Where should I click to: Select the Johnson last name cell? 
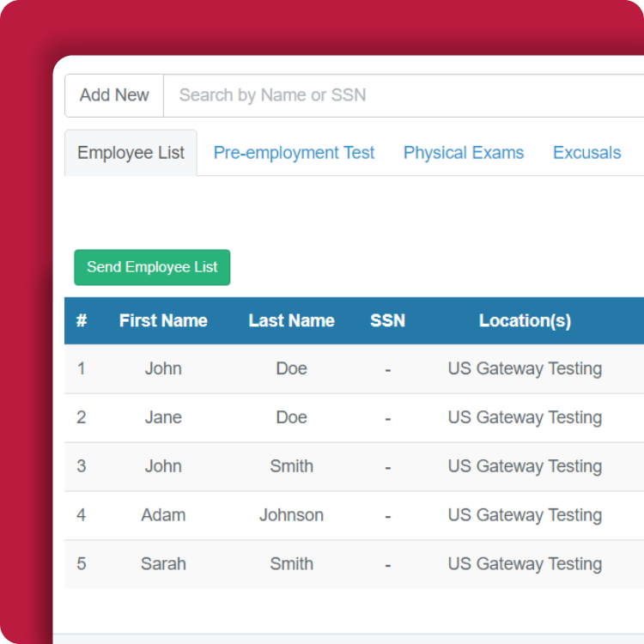292,515
